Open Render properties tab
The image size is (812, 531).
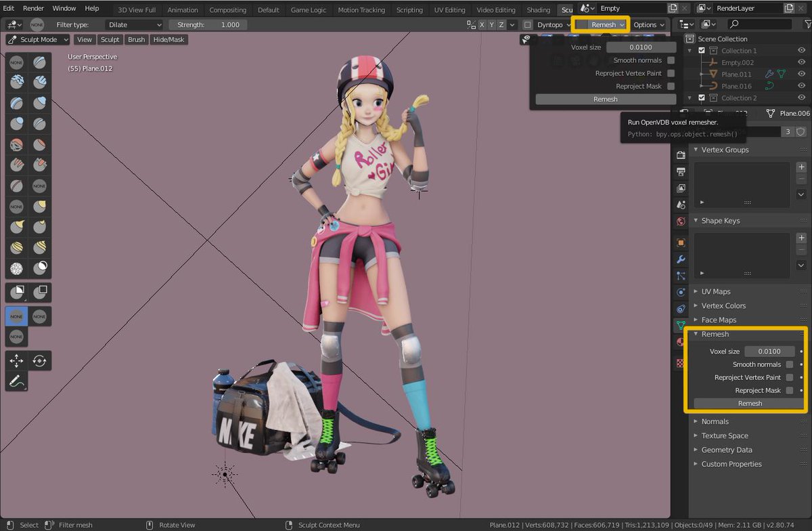(681, 155)
